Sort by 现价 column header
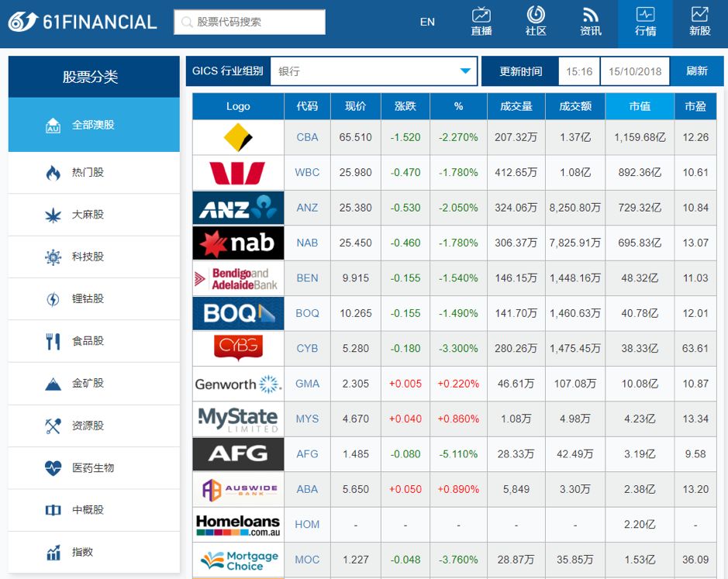The image size is (728, 579). pyautogui.click(x=356, y=106)
